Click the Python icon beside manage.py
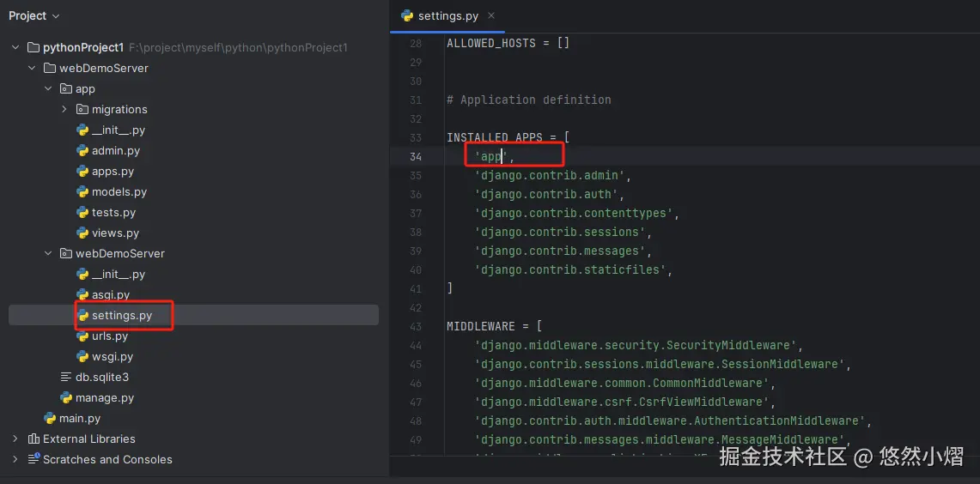The height and width of the screenshot is (484, 980). point(66,398)
